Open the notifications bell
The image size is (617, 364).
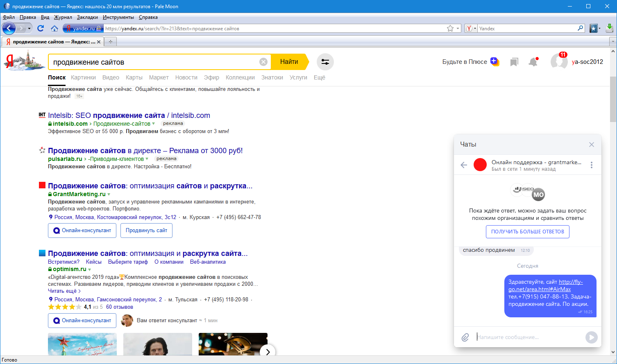pos(533,62)
